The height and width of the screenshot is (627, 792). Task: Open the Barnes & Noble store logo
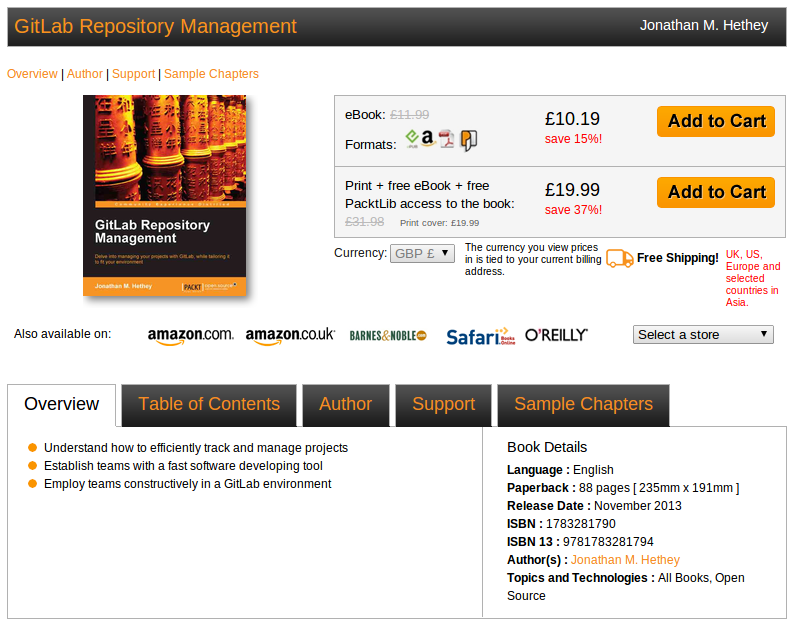(x=388, y=335)
